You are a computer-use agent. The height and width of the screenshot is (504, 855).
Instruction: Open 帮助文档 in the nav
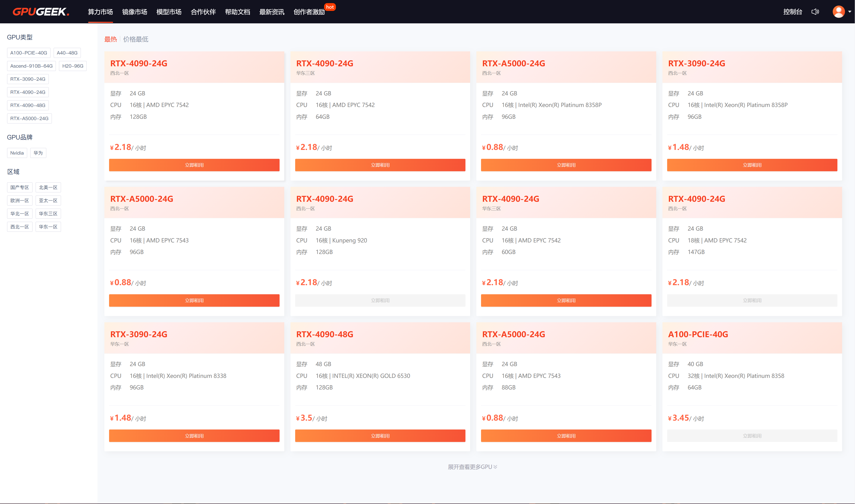(x=238, y=12)
